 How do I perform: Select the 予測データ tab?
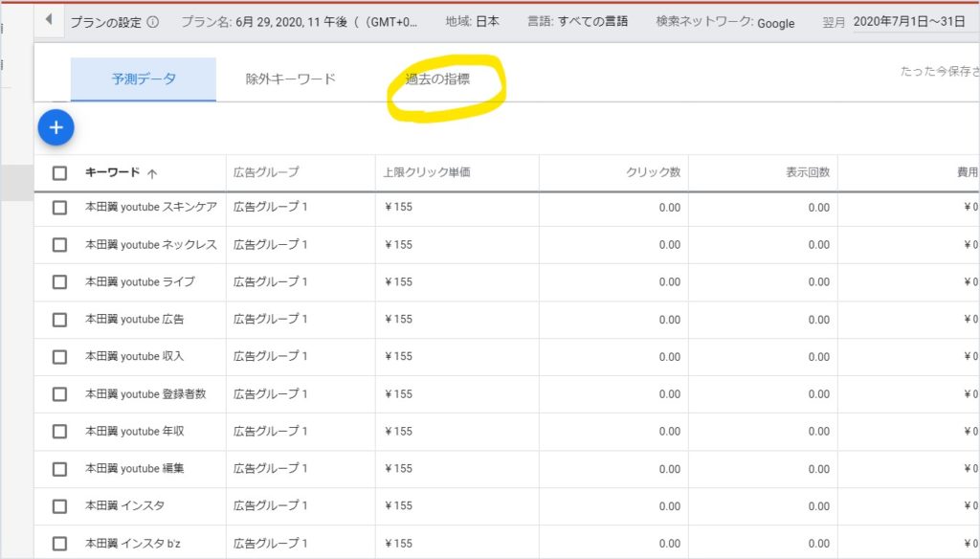pos(144,79)
